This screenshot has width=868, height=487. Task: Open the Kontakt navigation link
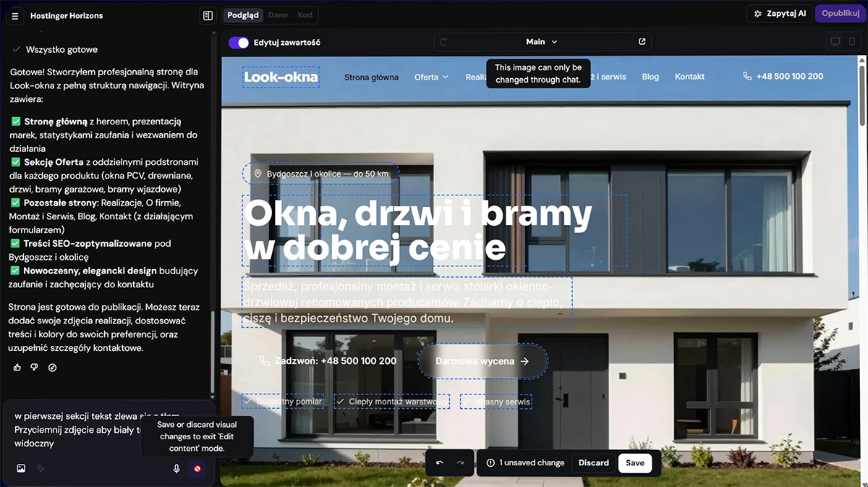coord(689,77)
